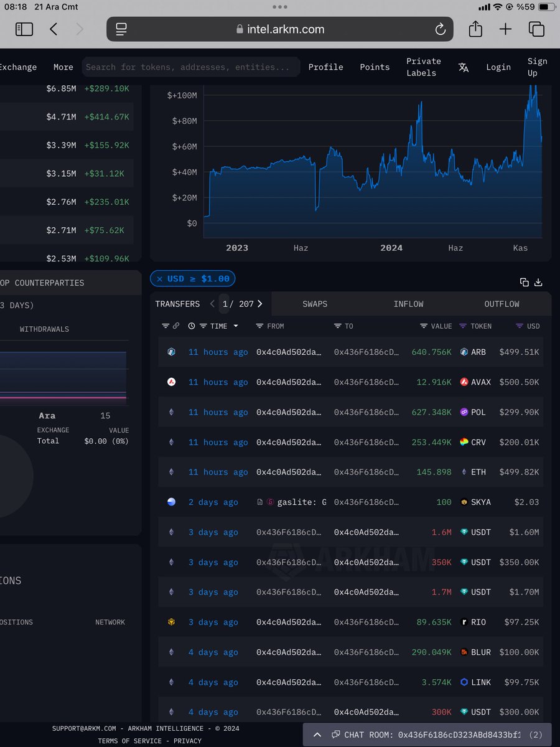
Task: Click the SKYA token icon
Action: (x=464, y=502)
